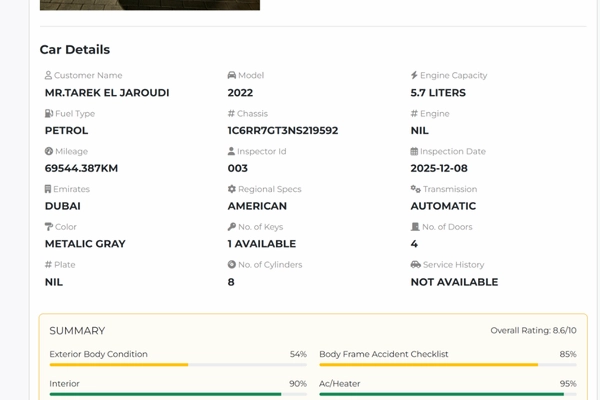Click the Mileage gauge icon

[x=49, y=151]
